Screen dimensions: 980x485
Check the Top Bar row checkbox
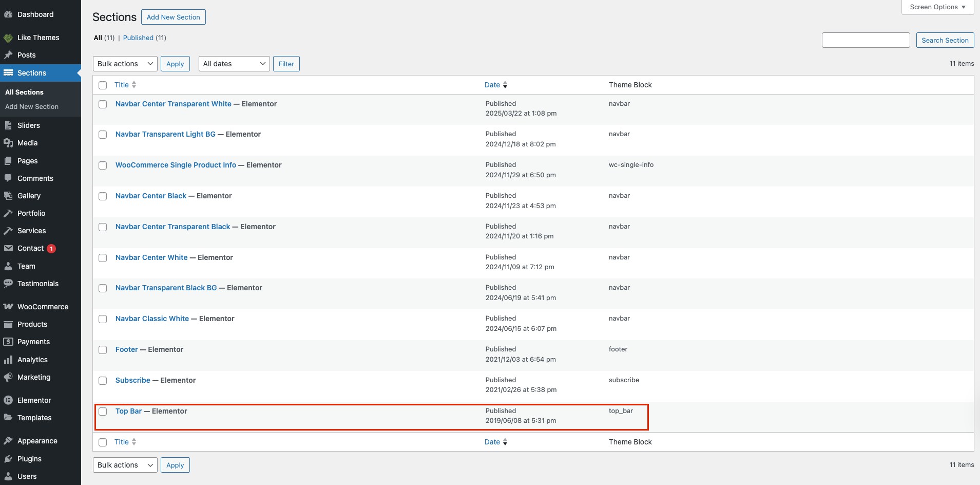[103, 412]
